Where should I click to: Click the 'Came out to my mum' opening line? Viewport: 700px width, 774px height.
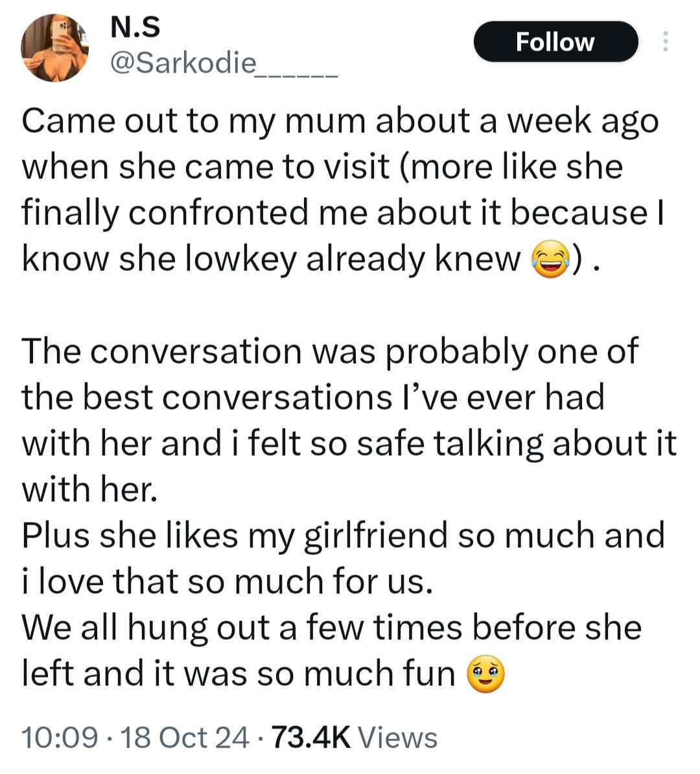(x=340, y=121)
